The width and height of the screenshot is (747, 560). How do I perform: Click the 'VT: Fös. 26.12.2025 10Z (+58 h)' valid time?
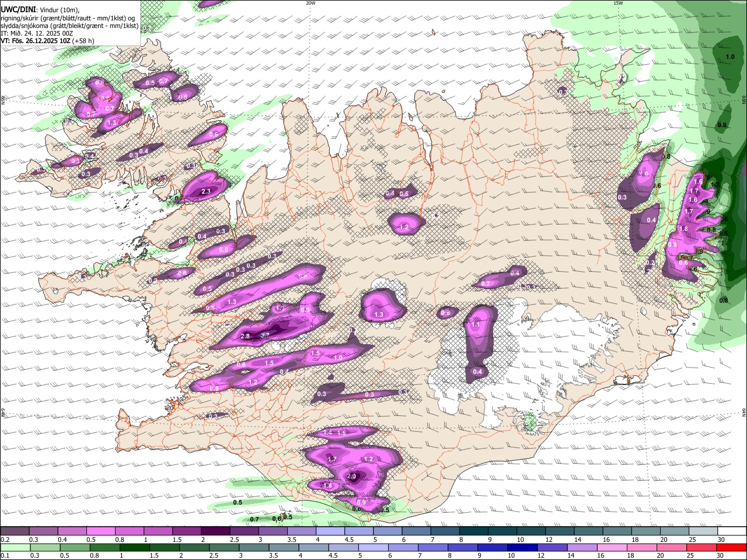47,41
